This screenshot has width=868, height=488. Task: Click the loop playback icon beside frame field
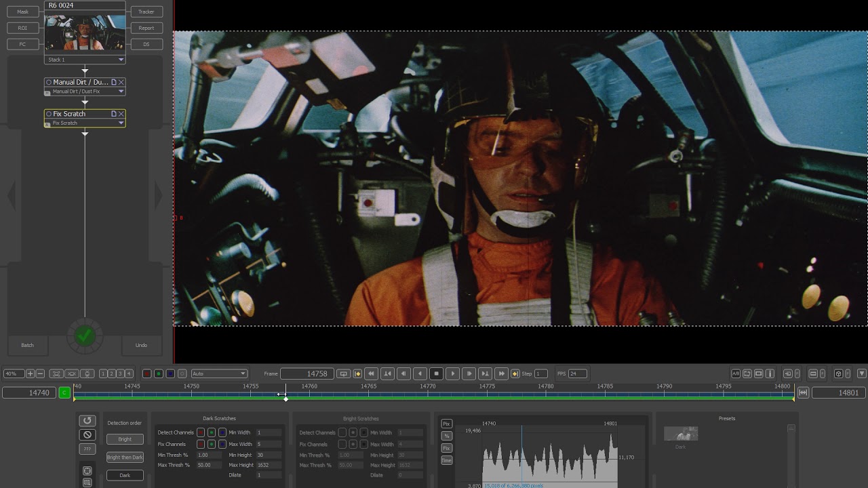pos(344,373)
